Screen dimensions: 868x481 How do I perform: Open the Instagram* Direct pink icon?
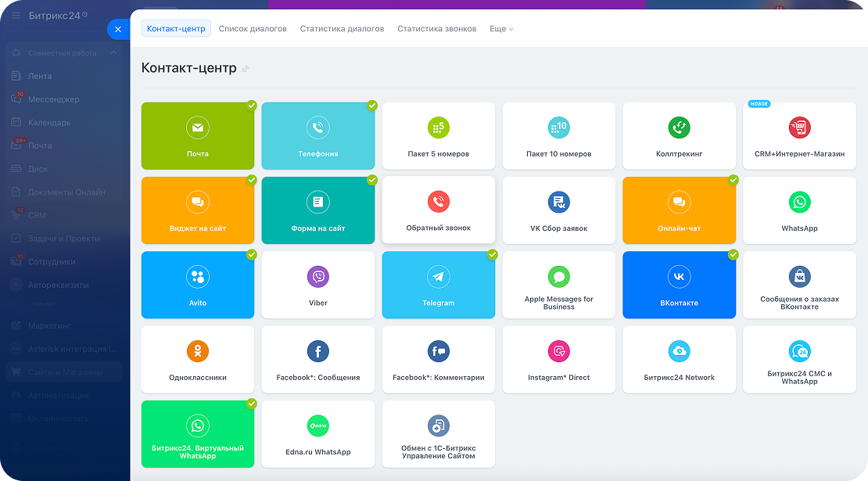pos(558,351)
